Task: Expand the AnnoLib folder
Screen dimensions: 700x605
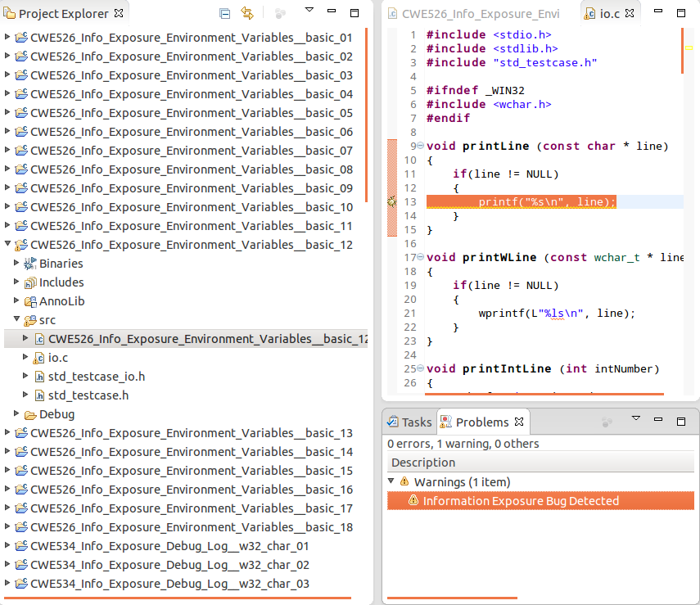Action: coord(16,300)
